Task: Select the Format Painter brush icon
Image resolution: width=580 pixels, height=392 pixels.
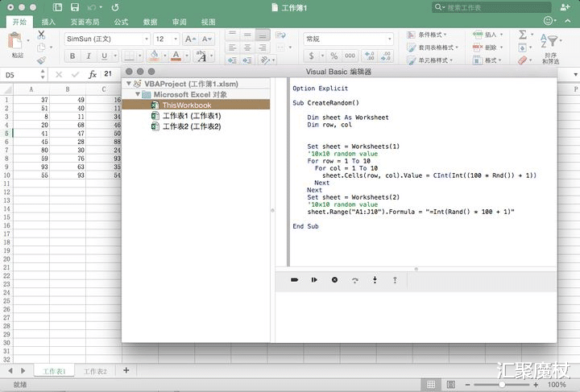Action: coord(41,60)
